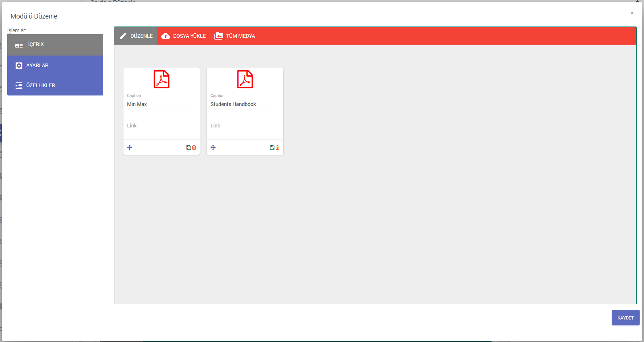Focus the Link field of Min Max card
The image size is (644, 342).
click(x=159, y=126)
